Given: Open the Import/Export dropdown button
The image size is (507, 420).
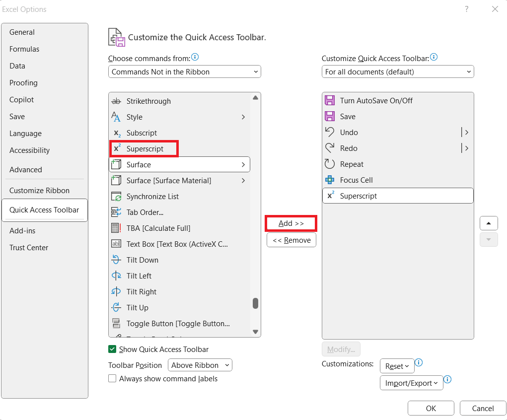Looking at the screenshot, I should point(411,383).
